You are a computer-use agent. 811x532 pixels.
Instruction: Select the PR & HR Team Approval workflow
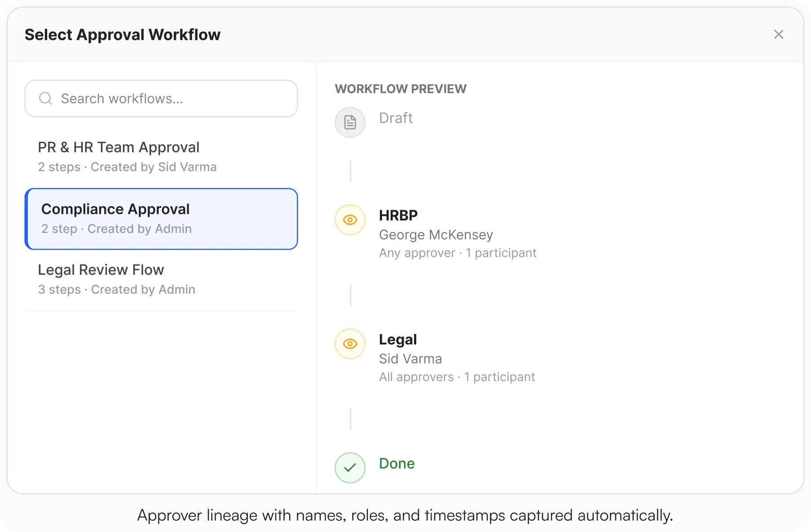[161, 157]
